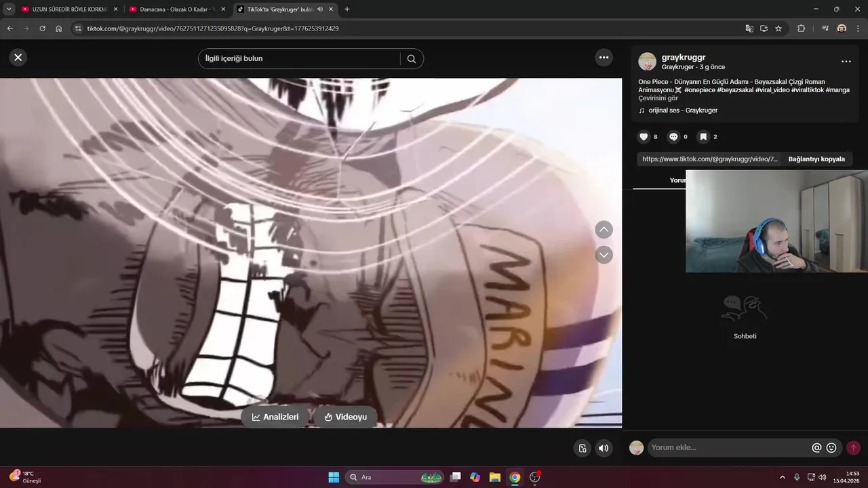The height and width of the screenshot is (488, 868).
Task: Open the media controls toolbar icon
Action: click(x=825, y=28)
